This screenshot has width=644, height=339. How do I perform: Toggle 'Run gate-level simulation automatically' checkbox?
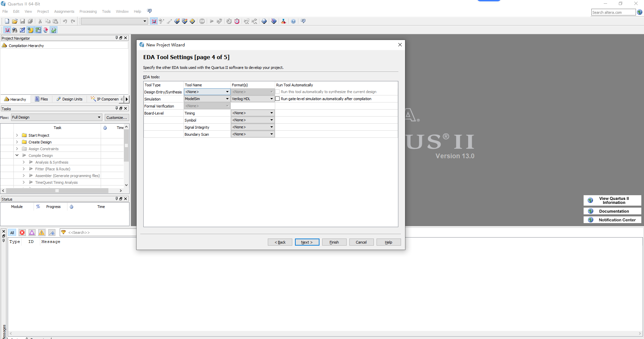point(278,99)
